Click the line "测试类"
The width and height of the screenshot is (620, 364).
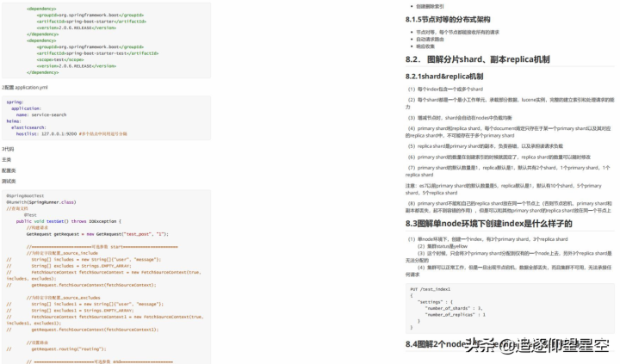[9, 181]
